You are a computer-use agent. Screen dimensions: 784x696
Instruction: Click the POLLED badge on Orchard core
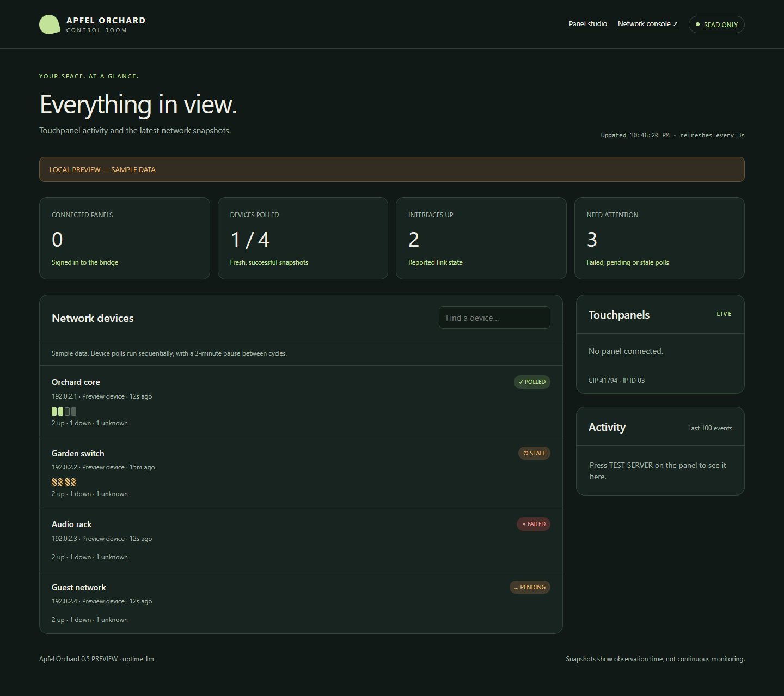coord(532,382)
